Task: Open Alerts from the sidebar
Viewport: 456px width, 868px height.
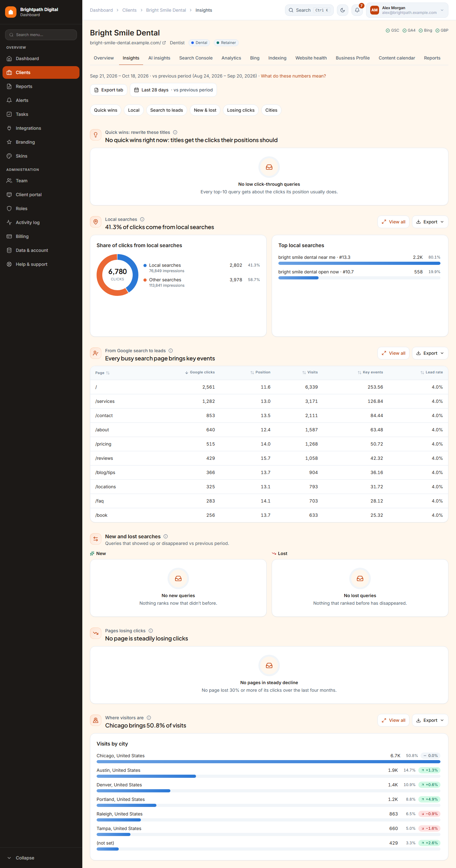Action: coord(41,100)
